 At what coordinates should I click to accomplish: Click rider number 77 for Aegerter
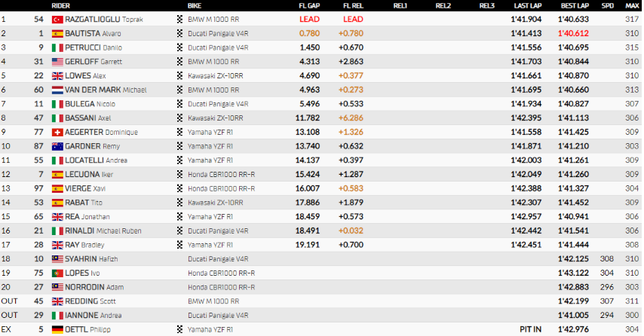click(38, 132)
